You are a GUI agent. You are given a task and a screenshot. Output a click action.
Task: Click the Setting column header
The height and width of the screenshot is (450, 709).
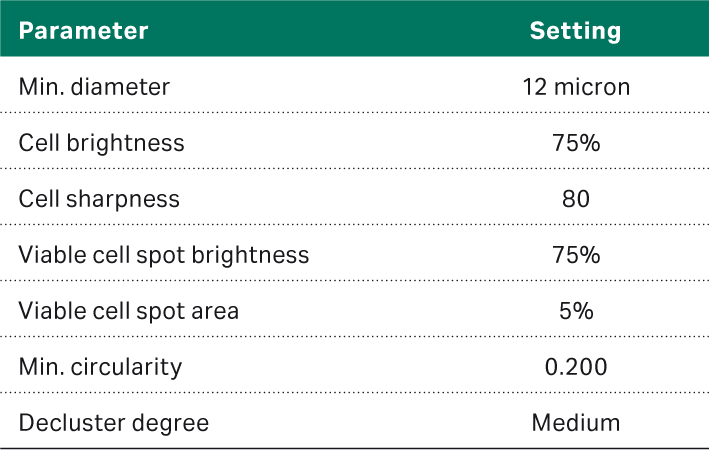[575, 31]
